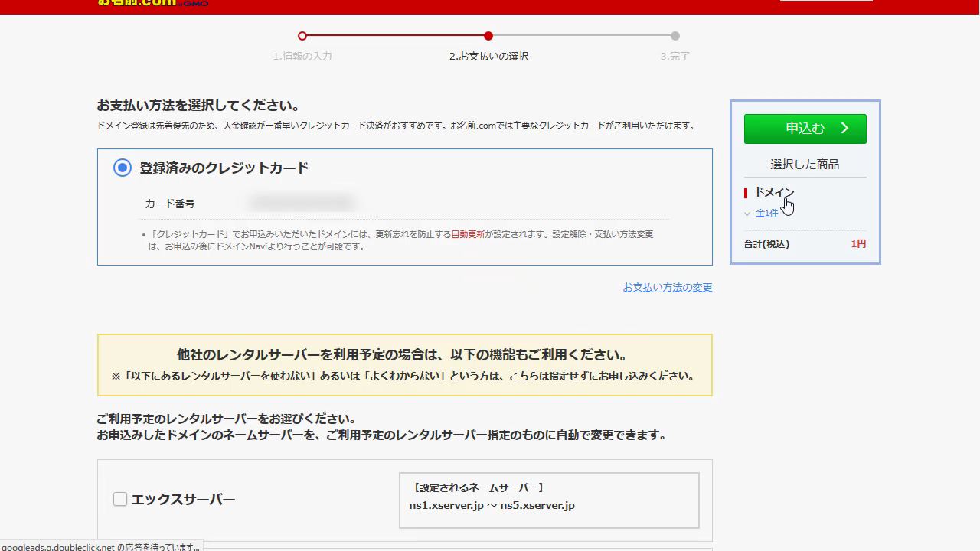The width and height of the screenshot is (980, 551).
Task: Click the step 3 gray circle marker
Action: coord(675,36)
